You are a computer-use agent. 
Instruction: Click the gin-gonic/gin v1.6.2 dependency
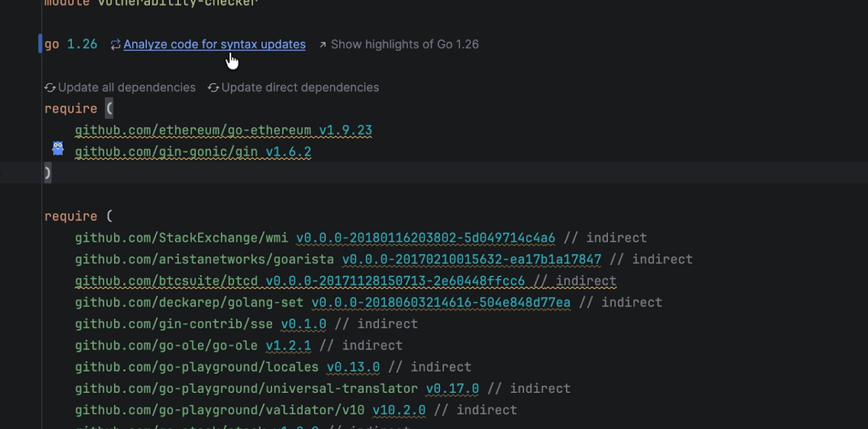click(193, 152)
